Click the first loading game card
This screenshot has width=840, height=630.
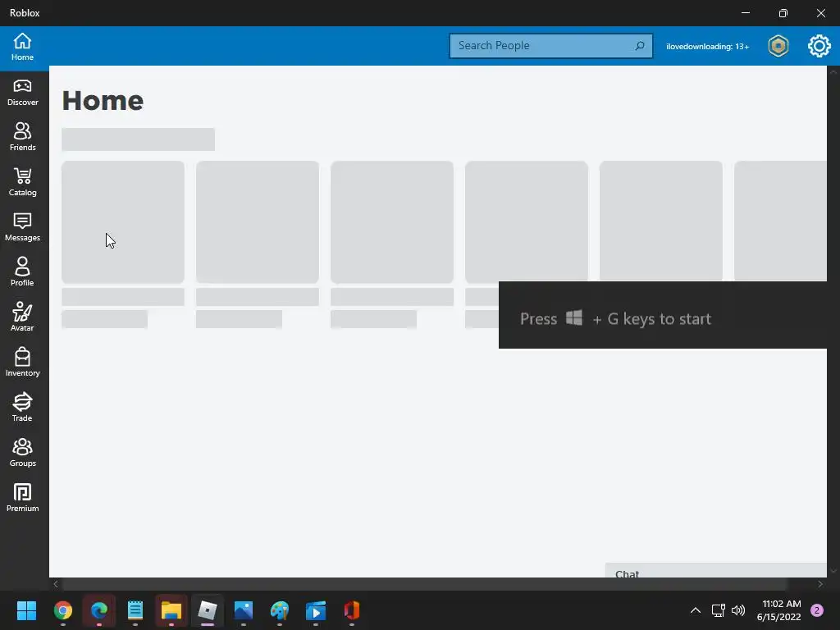pyautogui.click(x=123, y=221)
